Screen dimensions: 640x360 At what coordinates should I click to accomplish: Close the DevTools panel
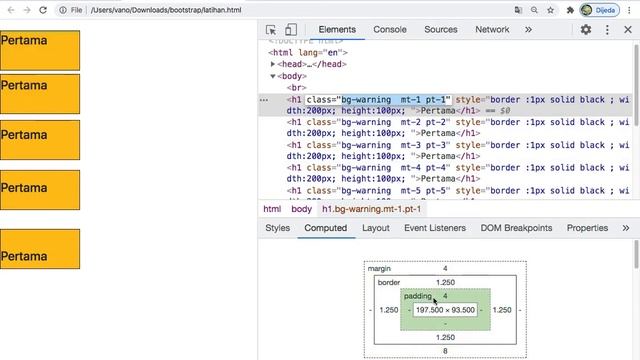tap(628, 29)
